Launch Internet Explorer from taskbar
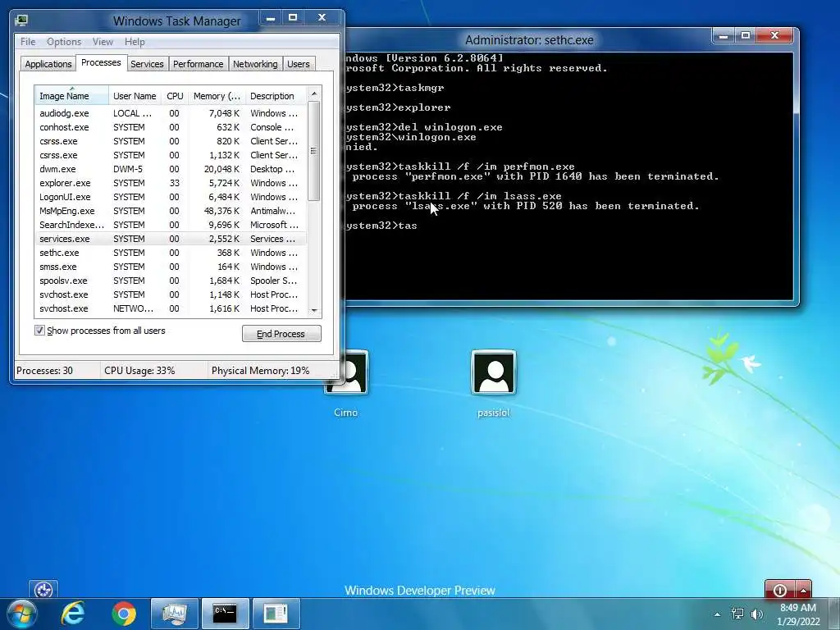 click(x=73, y=614)
